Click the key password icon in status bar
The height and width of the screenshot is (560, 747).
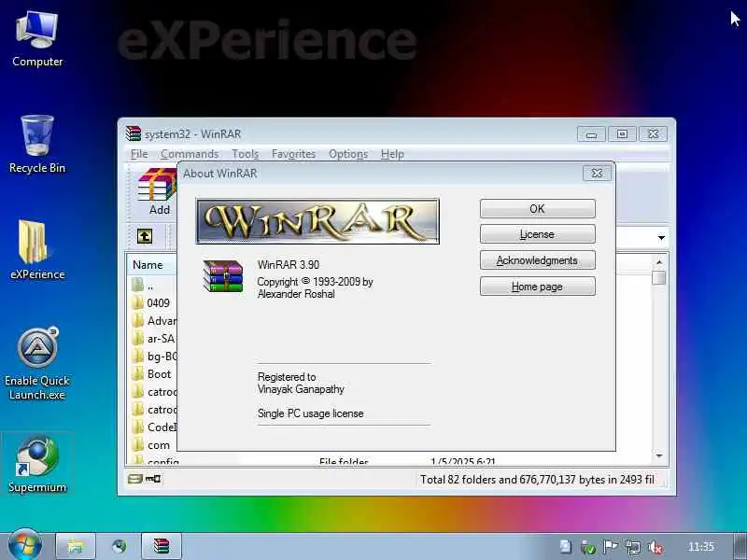click(x=153, y=479)
